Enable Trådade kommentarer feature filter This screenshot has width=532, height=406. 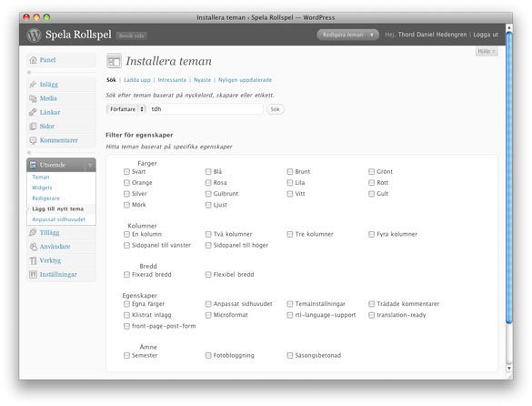click(x=372, y=304)
